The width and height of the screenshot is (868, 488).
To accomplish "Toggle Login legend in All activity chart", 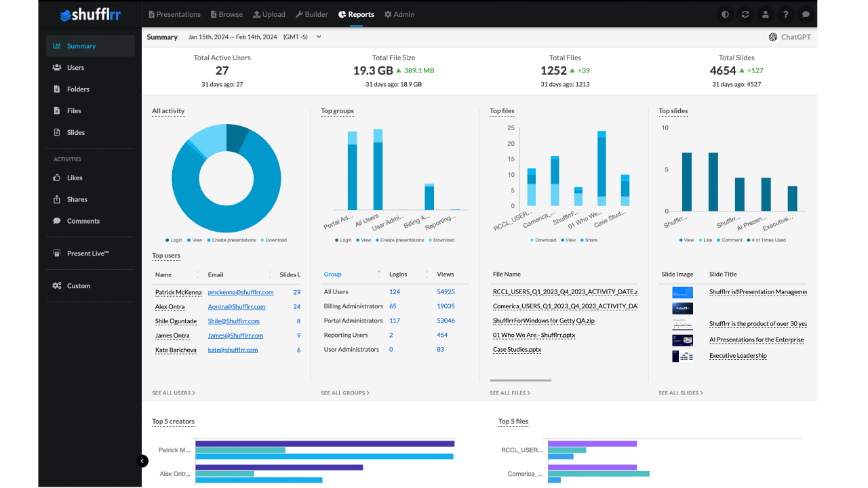I will tap(174, 240).
